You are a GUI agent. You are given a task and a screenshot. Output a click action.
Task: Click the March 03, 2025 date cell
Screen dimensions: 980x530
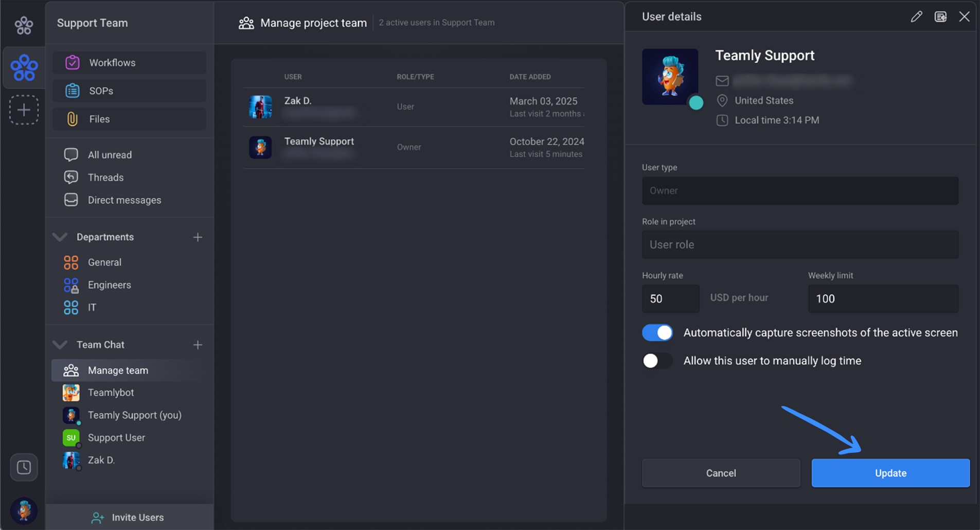pyautogui.click(x=543, y=101)
